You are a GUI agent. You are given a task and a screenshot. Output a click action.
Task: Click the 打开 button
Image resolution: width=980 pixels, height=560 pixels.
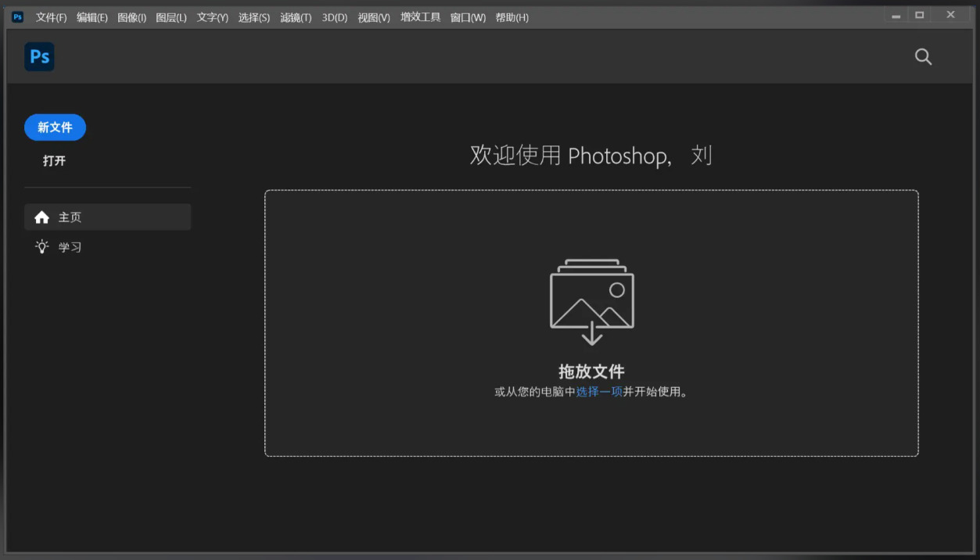coord(55,161)
